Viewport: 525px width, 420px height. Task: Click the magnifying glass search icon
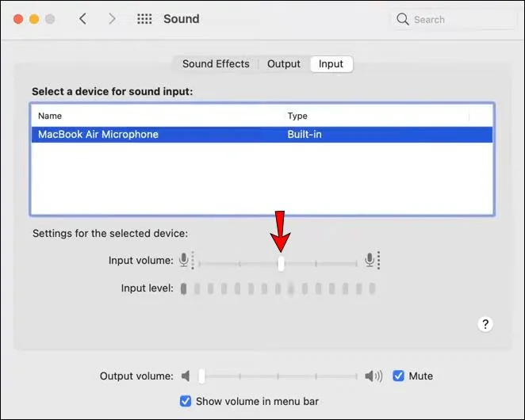[x=402, y=19]
